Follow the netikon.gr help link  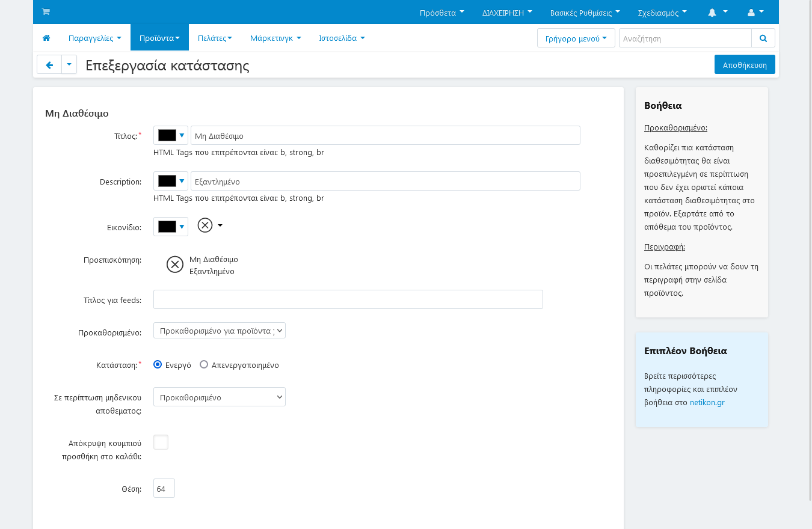(707, 402)
